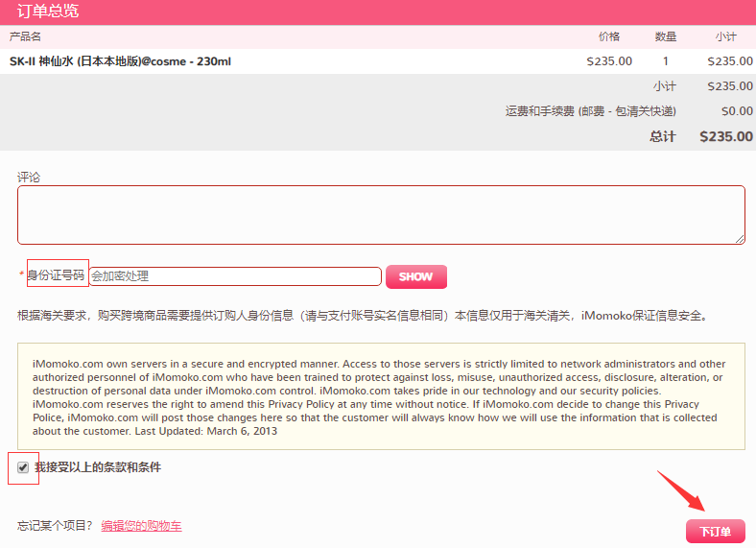This screenshot has height=548, width=756.
Task: Click the iMomoko.com privacy policy text box
Action: click(381, 396)
